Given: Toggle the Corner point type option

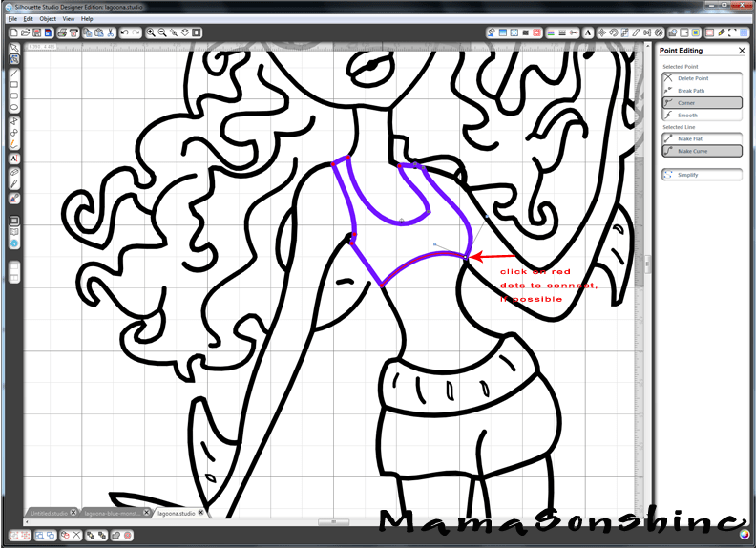Looking at the screenshot, I should [702, 102].
